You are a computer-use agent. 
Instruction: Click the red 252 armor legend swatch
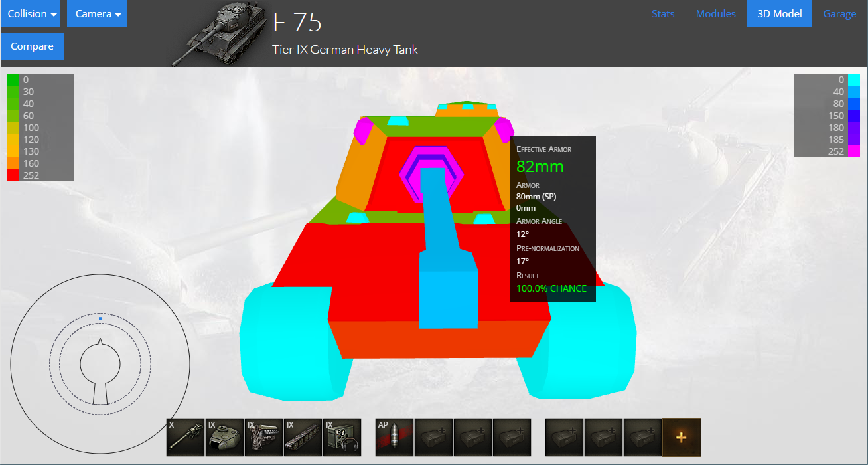tap(13, 175)
